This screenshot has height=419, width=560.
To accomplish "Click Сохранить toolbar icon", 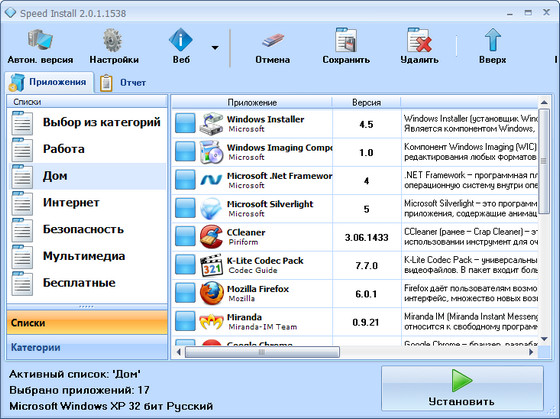I will tap(346, 39).
